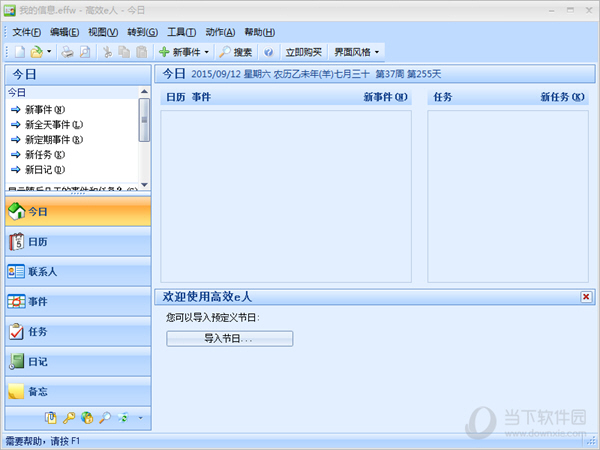Image resolution: width=600 pixels, height=450 pixels.
Task: Click the magnifier search icon in the bottom strip
Action: pyautogui.click(x=105, y=418)
